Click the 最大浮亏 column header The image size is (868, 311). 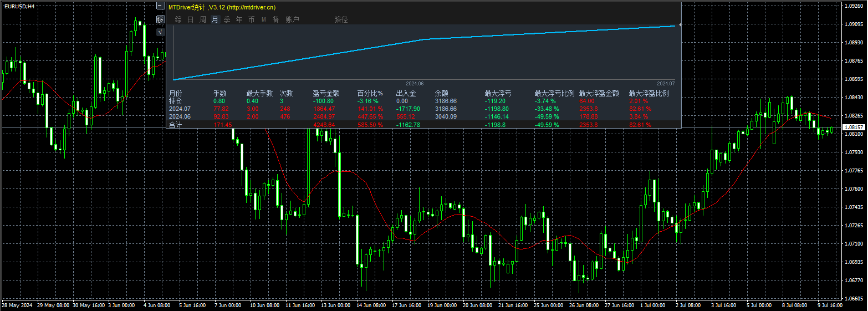(498, 94)
